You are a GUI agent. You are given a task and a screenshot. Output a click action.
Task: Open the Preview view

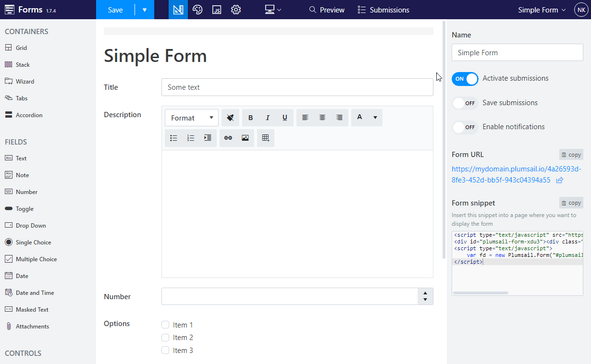click(x=327, y=10)
